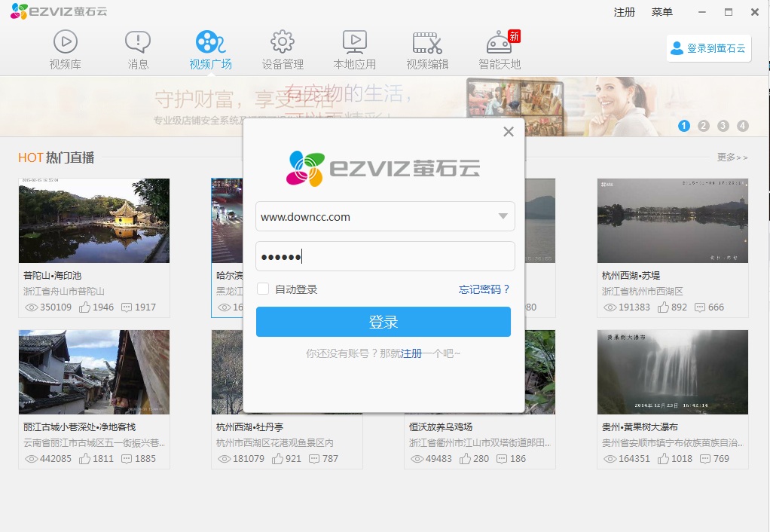Switch banner to slide 3
Viewport: 770px width, 532px height.
click(x=723, y=126)
